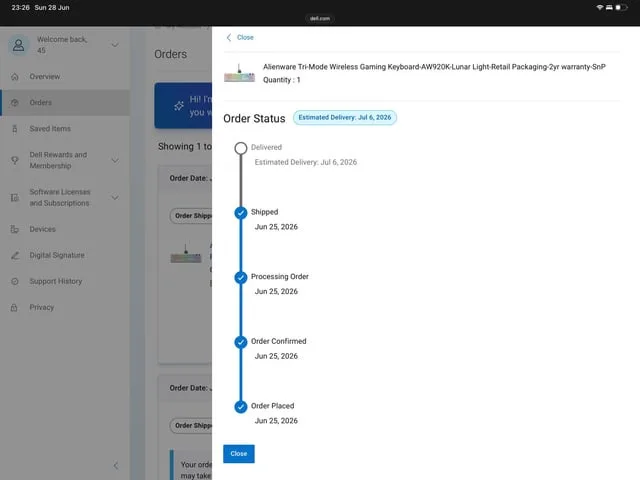Click the sparkle assistant icon in blue banner
This screenshot has height=480, width=640.
pos(179,106)
